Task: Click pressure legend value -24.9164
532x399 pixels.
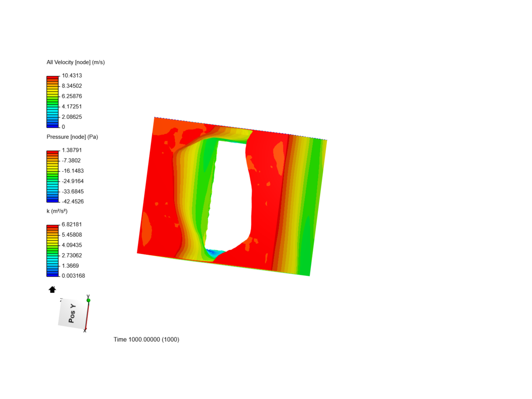Action: [73, 181]
